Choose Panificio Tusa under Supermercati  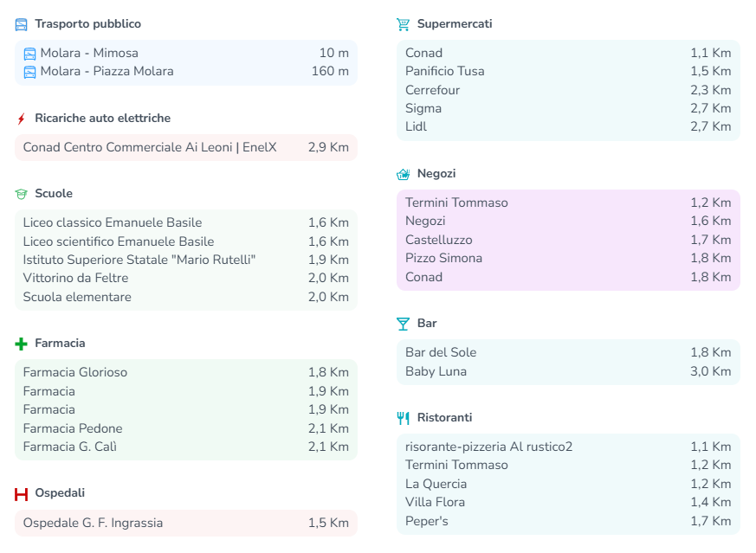pyautogui.click(x=445, y=71)
